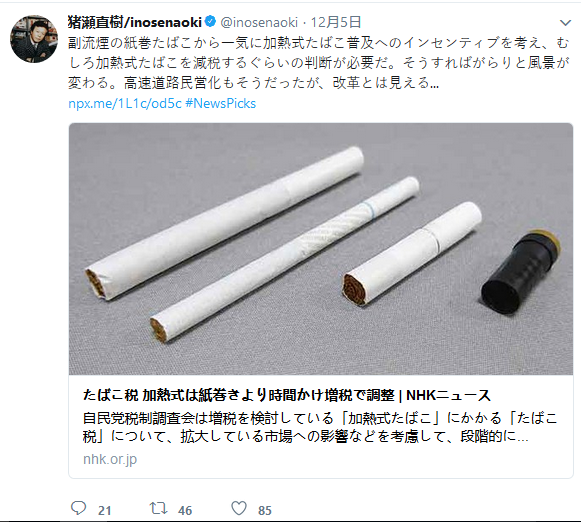Viewport: 581px width, 522px height.
Task: Click the like count 85
Action: coord(265,511)
